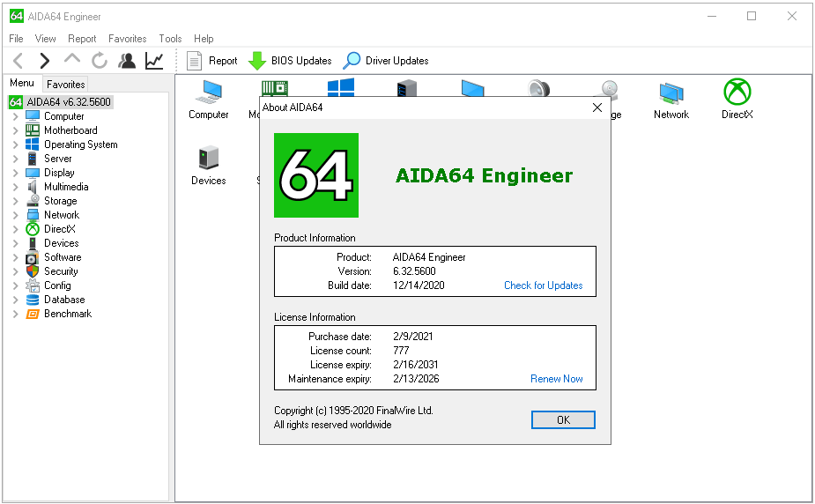Click the 6.32.5600 version value
The image size is (815, 504).
coord(414,271)
